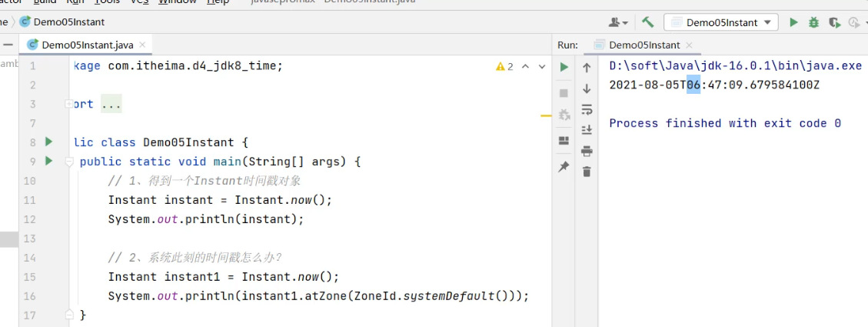This screenshot has height=327, width=868.
Task: Close the Demo05Instant.java editor tab
Action: (x=142, y=45)
